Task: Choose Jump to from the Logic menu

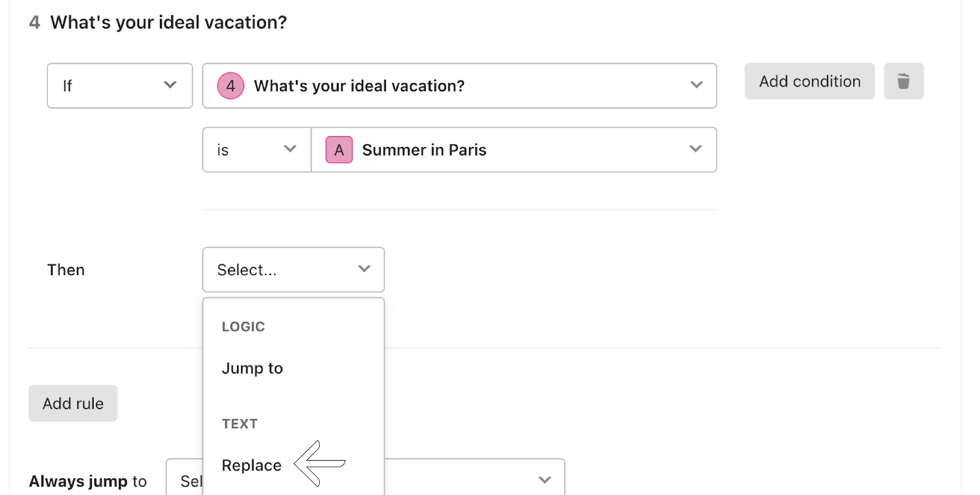Action: coord(252,368)
